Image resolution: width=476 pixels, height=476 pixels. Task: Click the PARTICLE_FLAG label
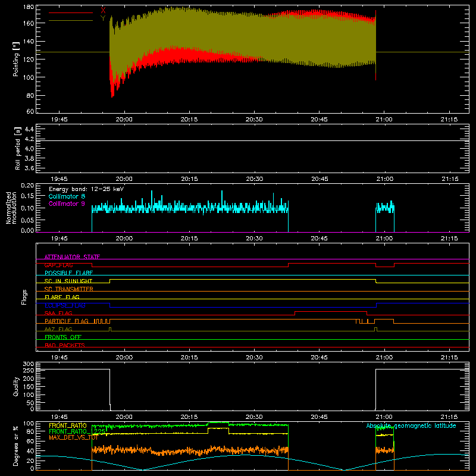tap(67, 321)
